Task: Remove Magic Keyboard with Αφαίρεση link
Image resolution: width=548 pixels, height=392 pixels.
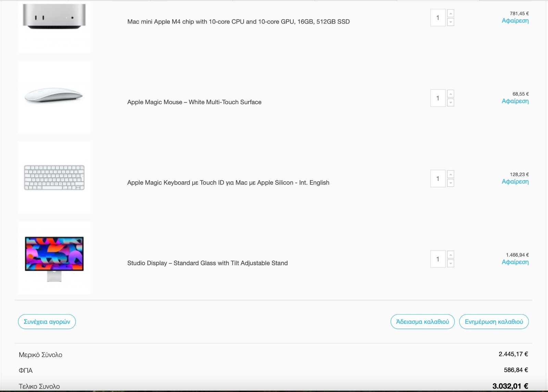Action: [x=515, y=182]
